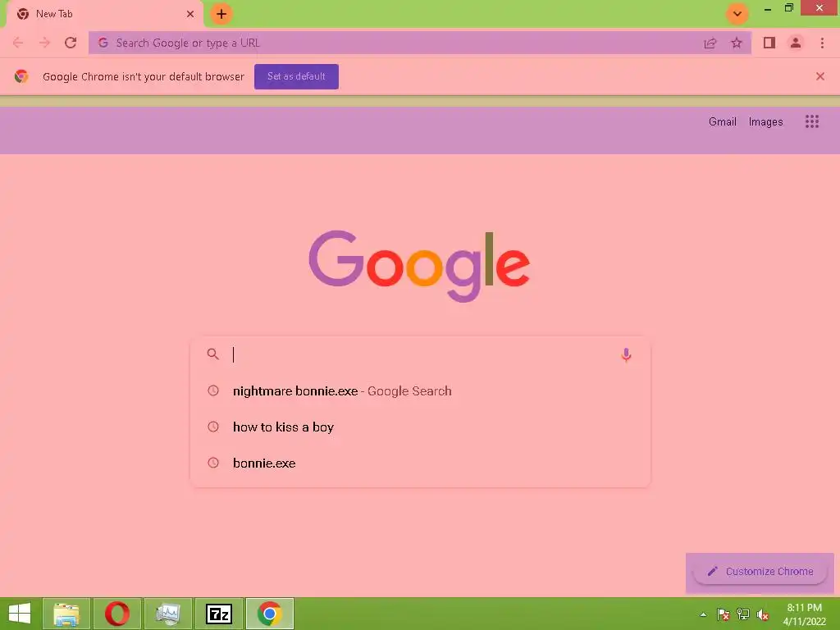This screenshot has width=840, height=630.
Task: Launch Opera from the taskbar
Action: pos(117,614)
